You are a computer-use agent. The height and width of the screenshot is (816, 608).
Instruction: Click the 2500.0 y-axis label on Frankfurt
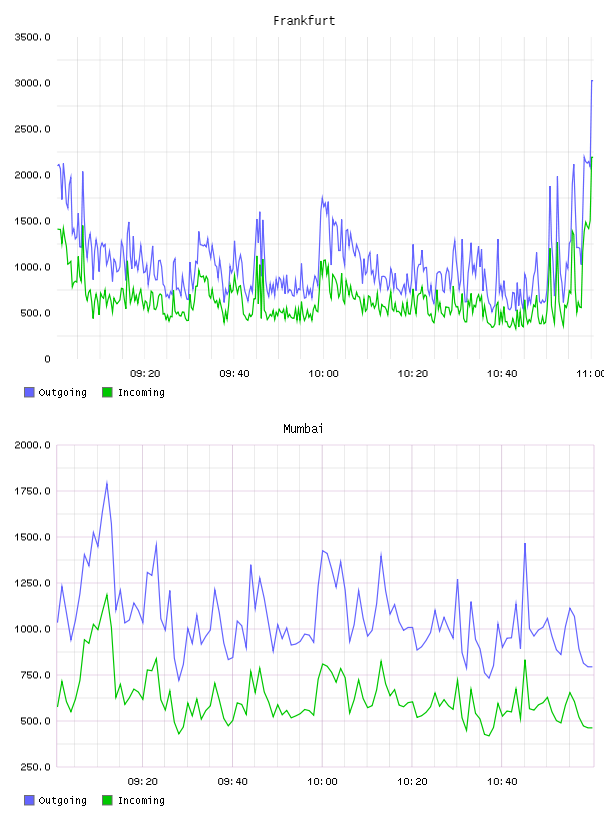pyautogui.click(x=32, y=129)
